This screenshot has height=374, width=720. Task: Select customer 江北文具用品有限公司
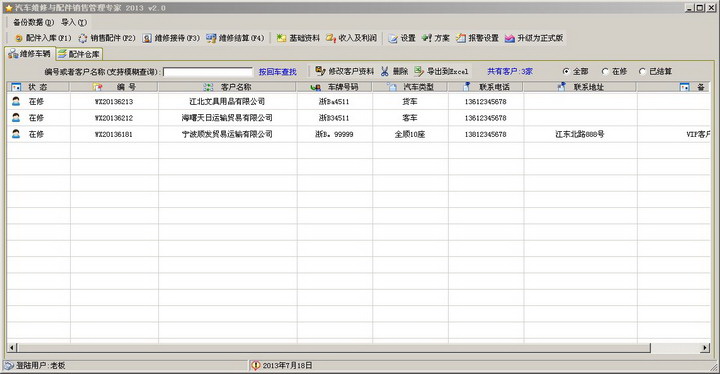[x=227, y=102]
